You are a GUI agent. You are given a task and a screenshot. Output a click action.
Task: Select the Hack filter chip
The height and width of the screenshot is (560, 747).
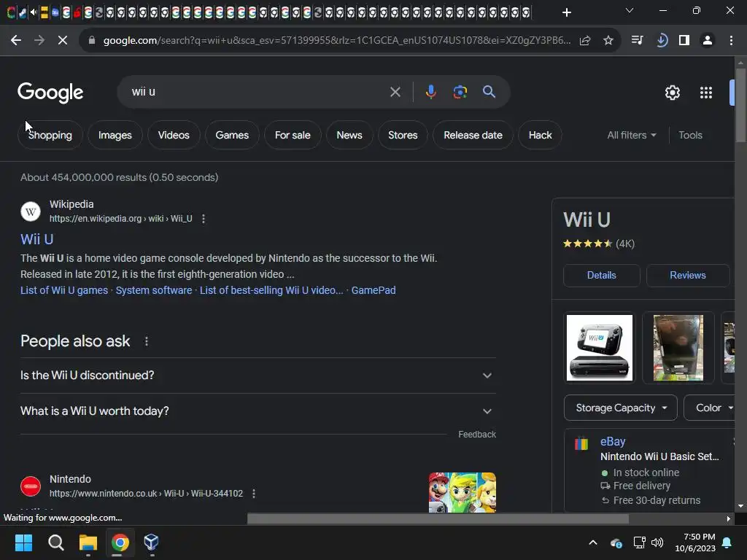pos(540,135)
